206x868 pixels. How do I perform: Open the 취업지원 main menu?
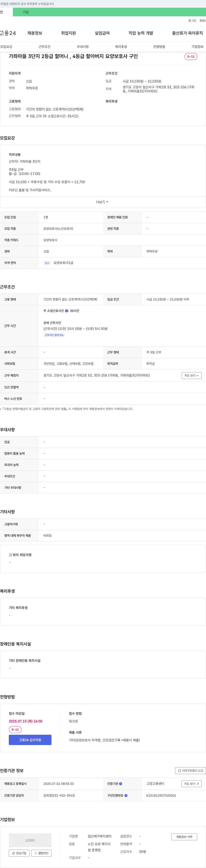coord(68,33)
